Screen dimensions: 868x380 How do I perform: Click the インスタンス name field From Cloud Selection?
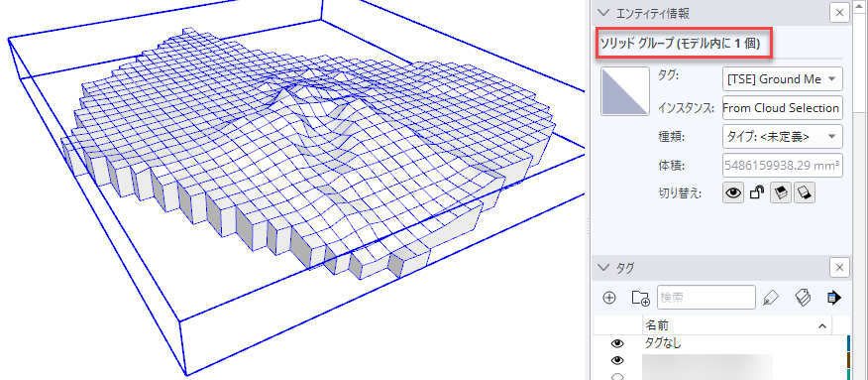coord(783,108)
